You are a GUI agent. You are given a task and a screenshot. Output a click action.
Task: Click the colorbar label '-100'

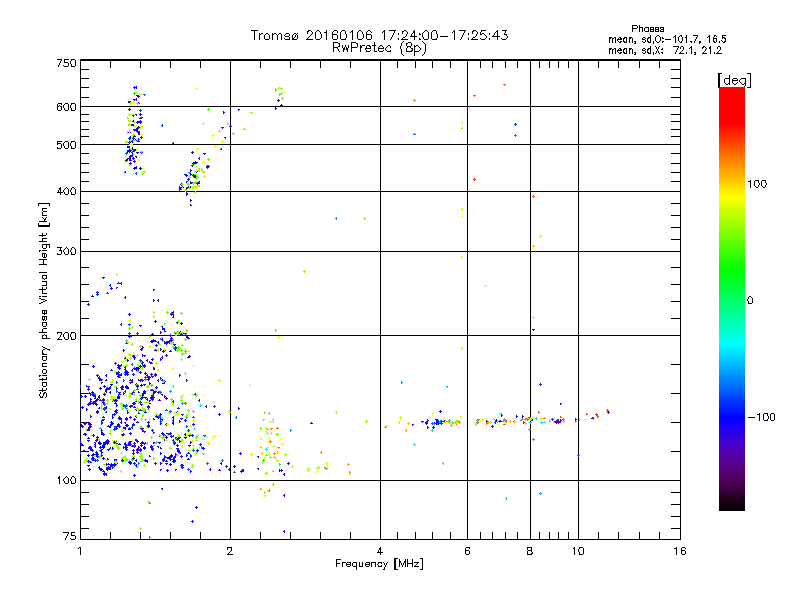point(761,417)
